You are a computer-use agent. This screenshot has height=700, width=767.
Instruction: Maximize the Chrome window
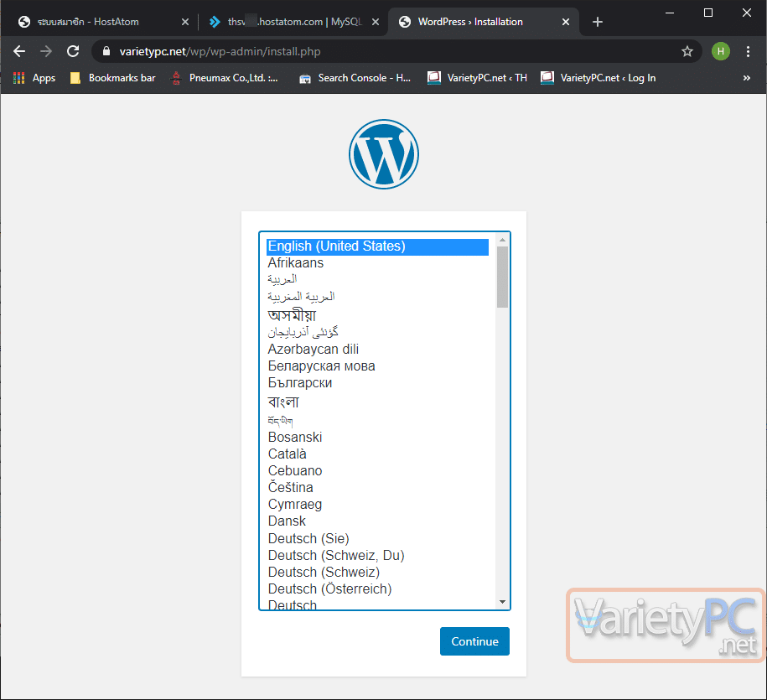pos(707,13)
